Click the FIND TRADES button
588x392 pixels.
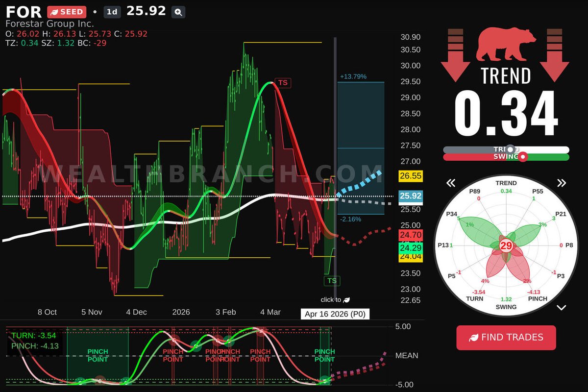[x=506, y=338]
